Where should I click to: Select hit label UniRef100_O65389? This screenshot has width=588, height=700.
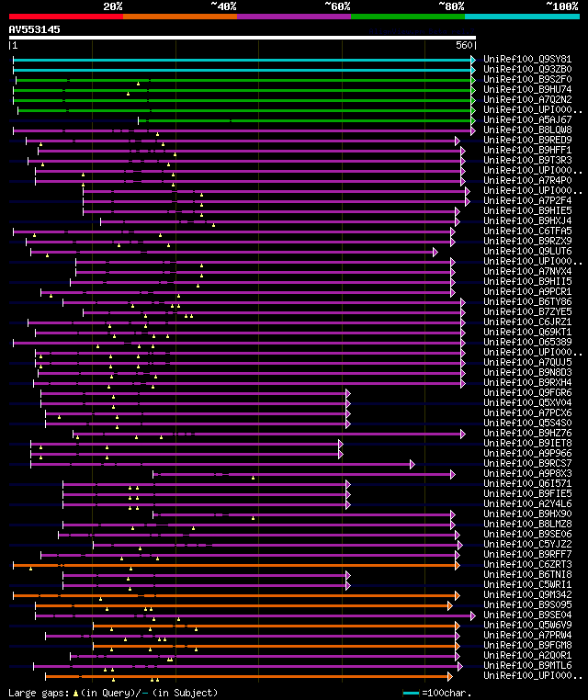pos(527,342)
